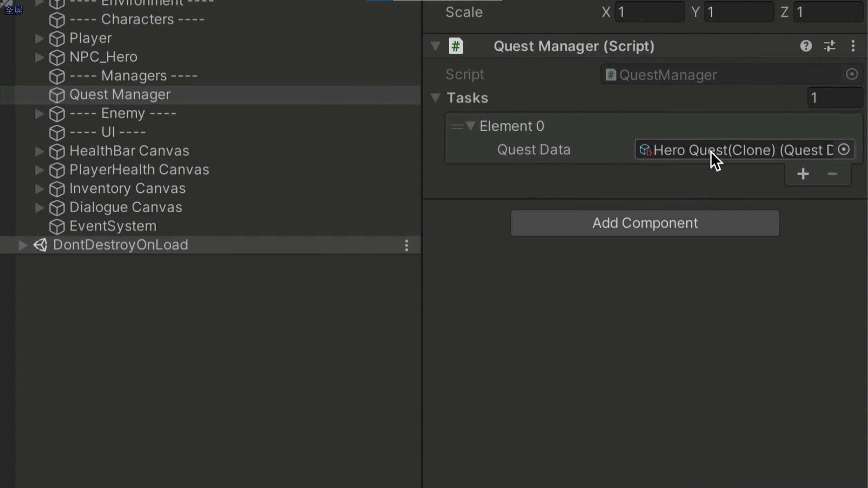868x488 pixels.
Task: Open Quest Manager script three-dot menu
Action: [x=853, y=46]
